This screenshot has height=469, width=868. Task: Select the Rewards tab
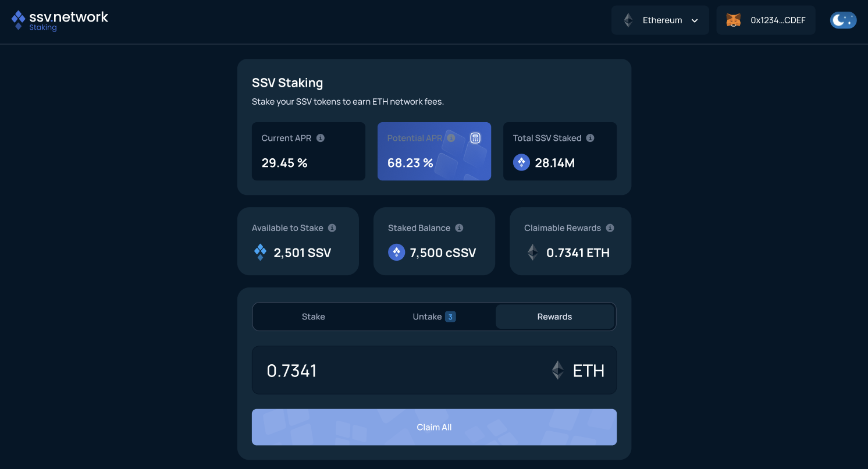point(554,317)
